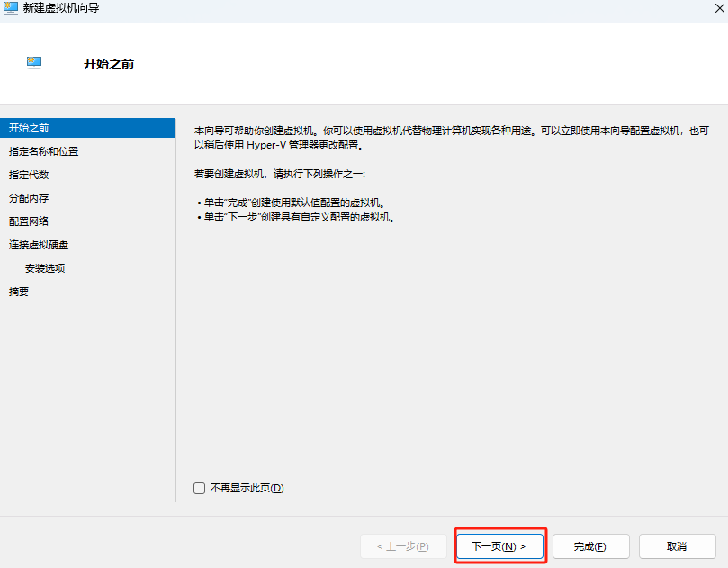Open 连接虚拟硬盘 step
This screenshot has width=728, height=568.
click(x=39, y=245)
